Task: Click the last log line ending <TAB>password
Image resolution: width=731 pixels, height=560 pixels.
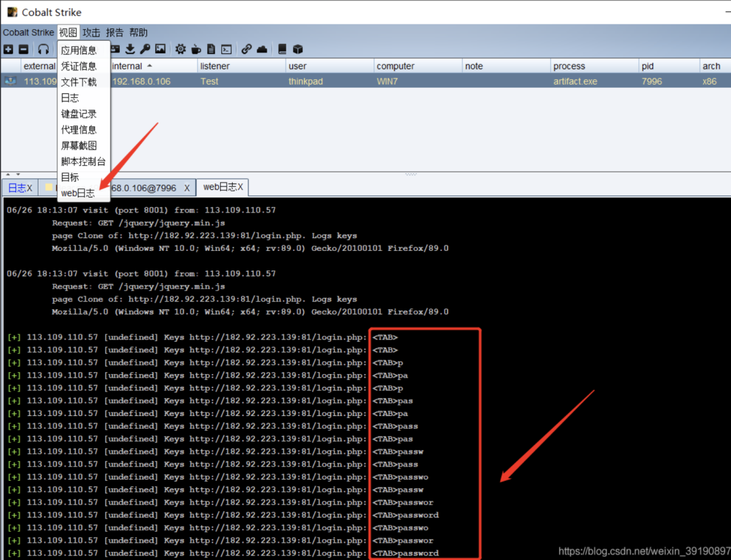Action: click(223, 553)
